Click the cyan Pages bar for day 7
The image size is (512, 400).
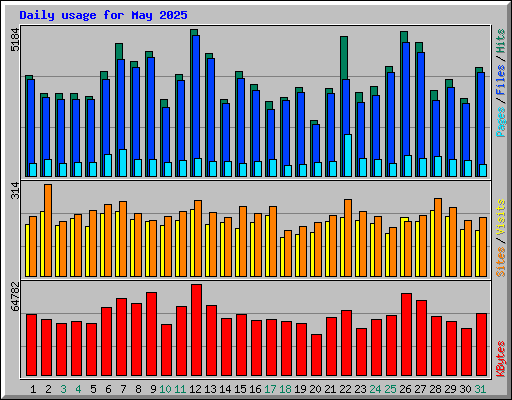(123, 163)
